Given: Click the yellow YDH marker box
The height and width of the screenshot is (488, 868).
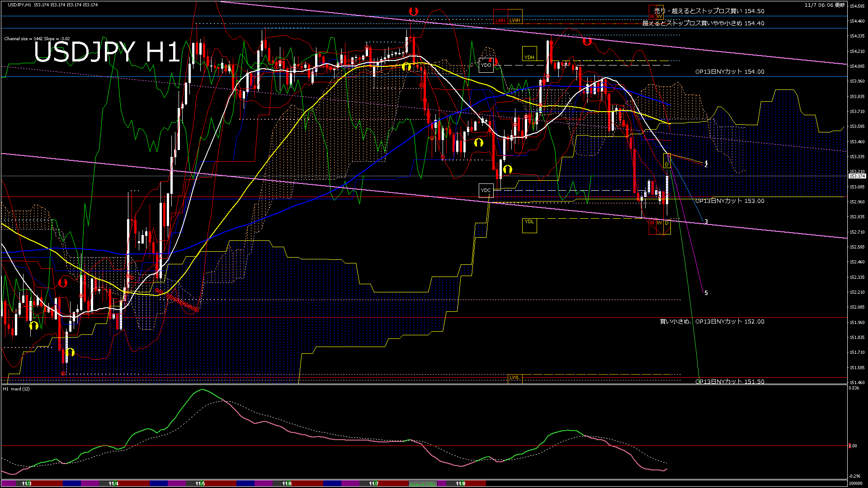Looking at the screenshot, I should pos(529,57).
